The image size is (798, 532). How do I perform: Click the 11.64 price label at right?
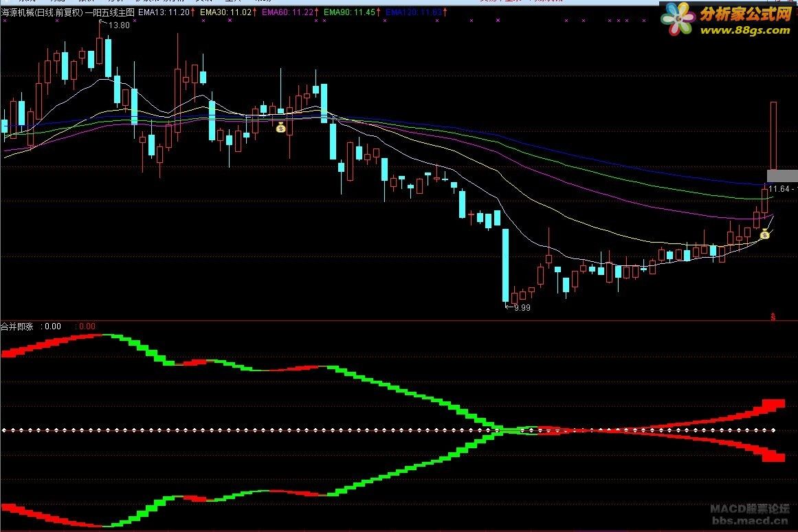pyautogui.click(x=779, y=189)
